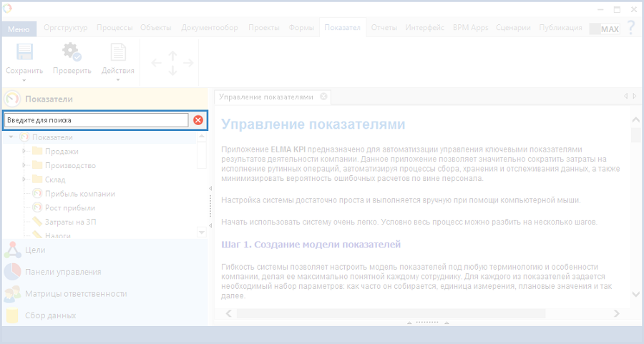The image size is (644, 344).
Task: Clear search with red X icon
Action: click(198, 120)
